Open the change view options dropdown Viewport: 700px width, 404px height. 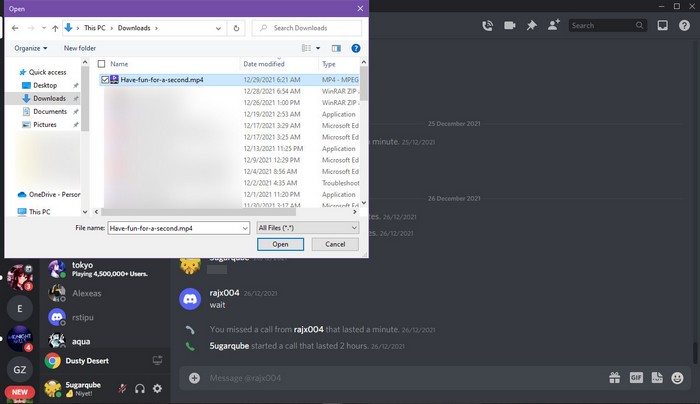[318, 48]
